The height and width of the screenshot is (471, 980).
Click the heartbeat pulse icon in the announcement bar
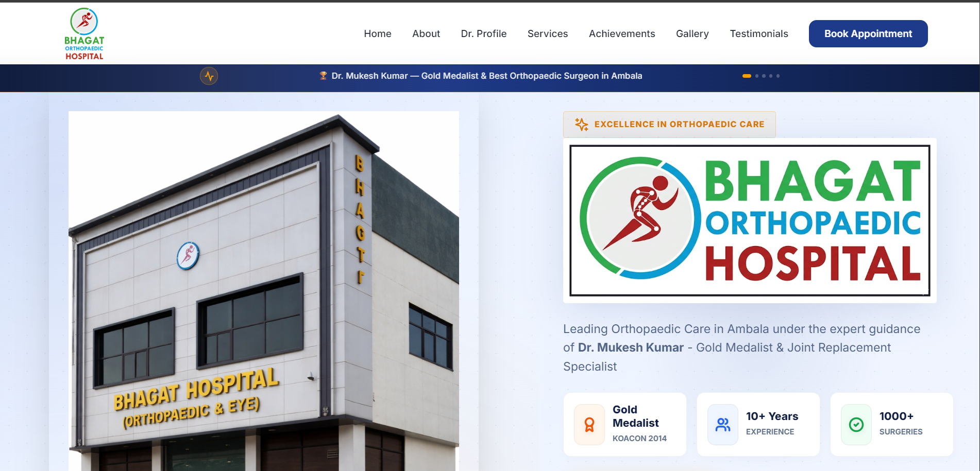pos(209,76)
